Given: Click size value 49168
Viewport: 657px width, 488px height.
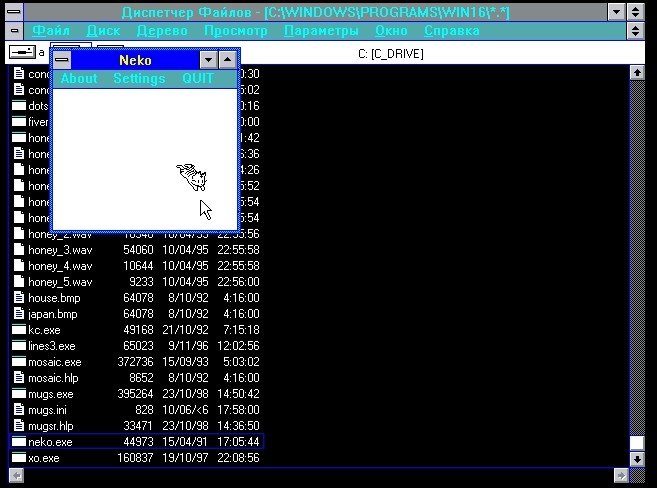Looking at the screenshot, I should click(138, 330).
